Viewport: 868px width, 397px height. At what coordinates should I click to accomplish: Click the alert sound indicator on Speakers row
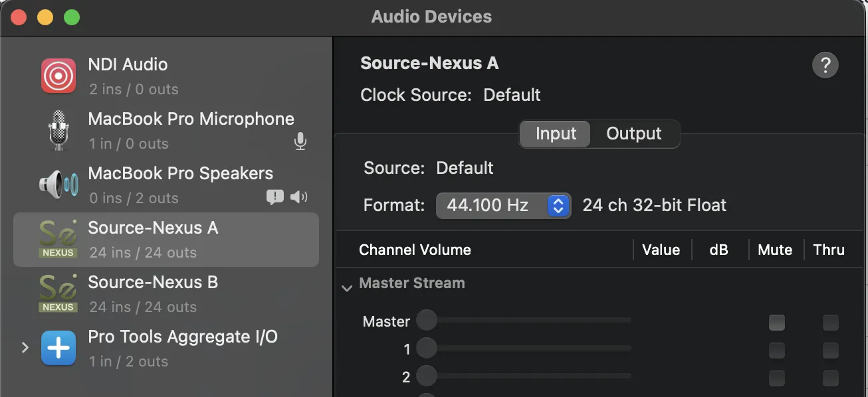click(275, 197)
